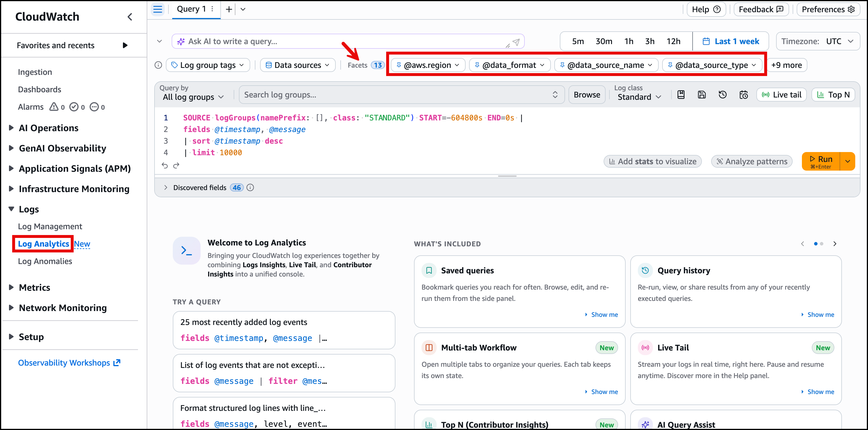Go to next What's Included page
This screenshot has height=430, width=868.
click(x=835, y=243)
